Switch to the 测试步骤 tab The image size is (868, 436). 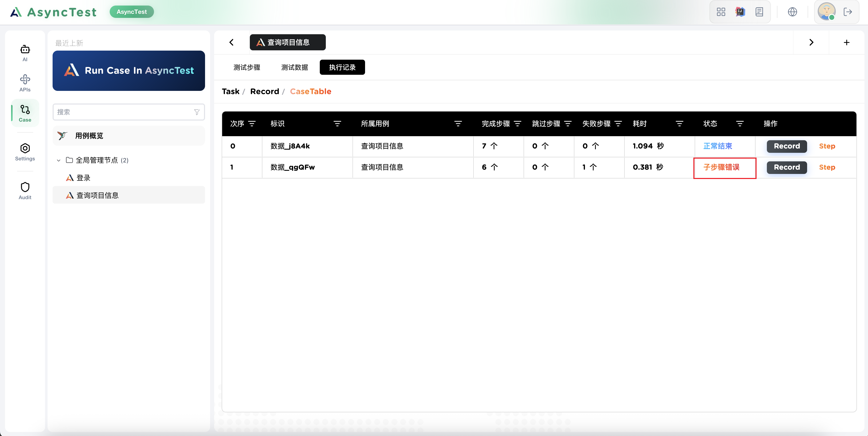pos(247,67)
